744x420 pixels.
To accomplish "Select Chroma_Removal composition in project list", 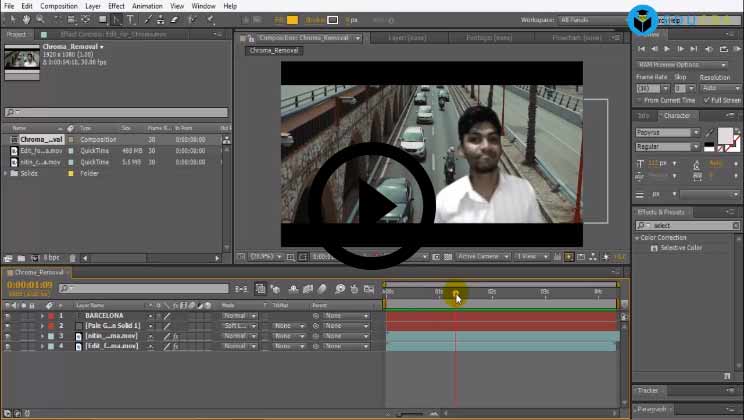I will tap(40, 140).
